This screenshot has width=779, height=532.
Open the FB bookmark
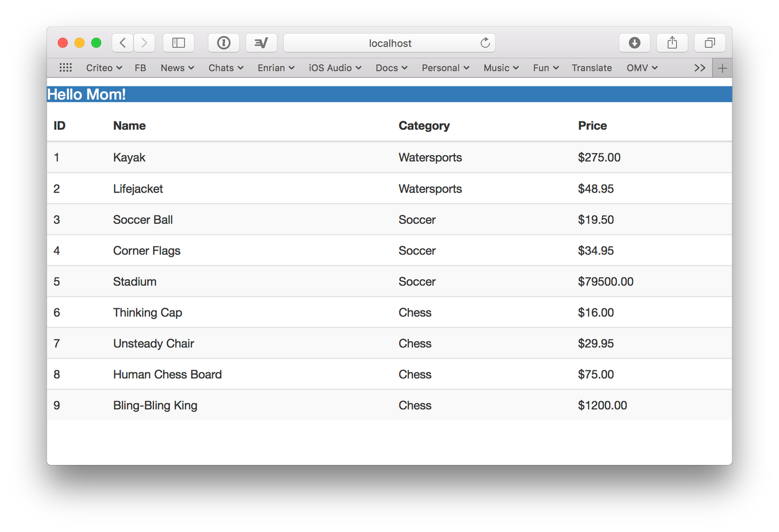pos(140,68)
